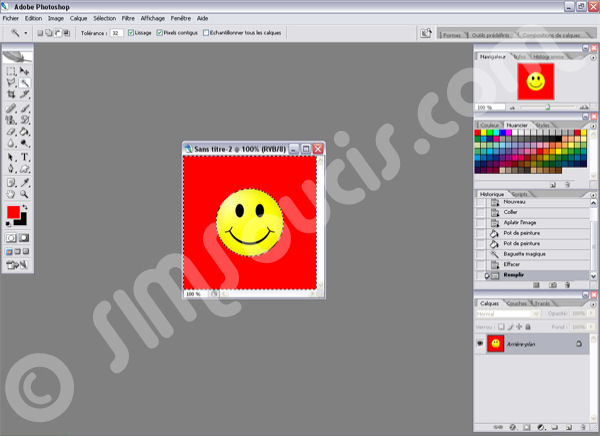Select the Rectangular Marquee tool
Image resolution: width=600 pixels, height=436 pixels.
click(11, 71)
